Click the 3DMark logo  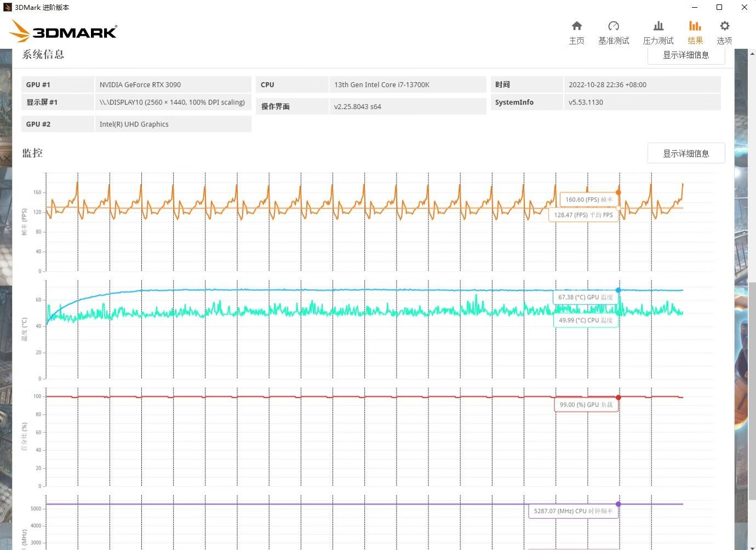[x=64, y=32]
